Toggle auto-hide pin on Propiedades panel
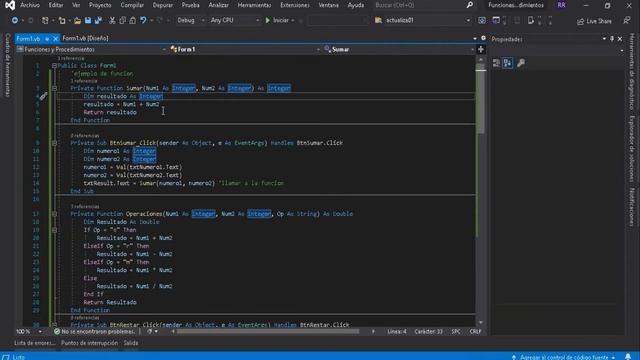The height and width of the screenshot is (360, 640). 612,39
